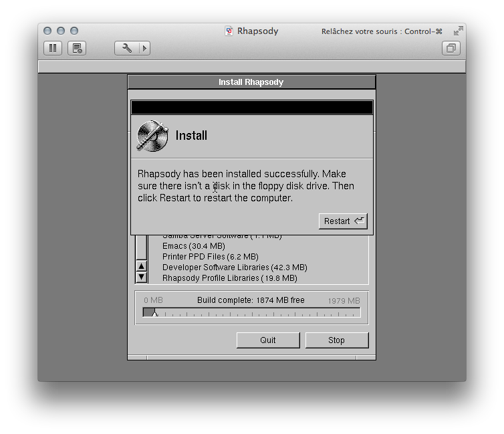Click the disk space progress marker
Viewport: 504px width, 434px height.
155,313
